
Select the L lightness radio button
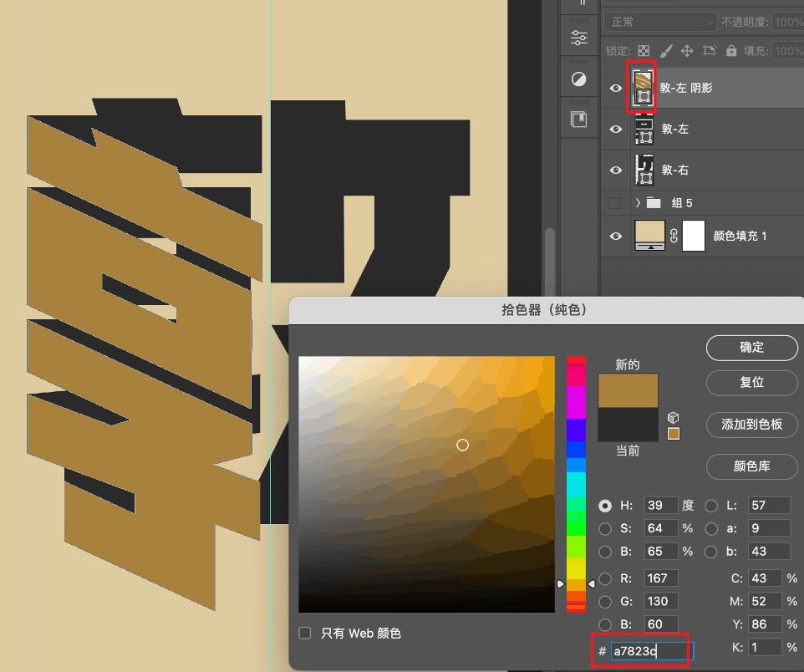coord(711,506)
